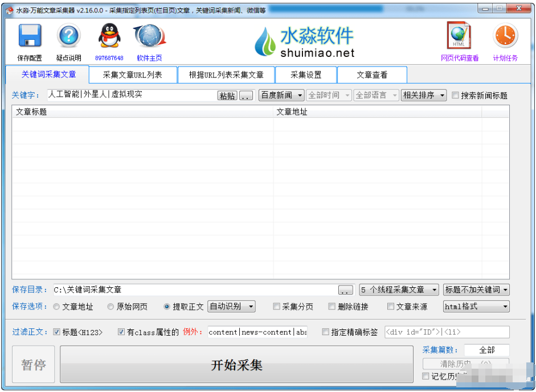The image size is (536, 392).
Task: Switch to the 采集设置 tab
Action: [305, 75]
